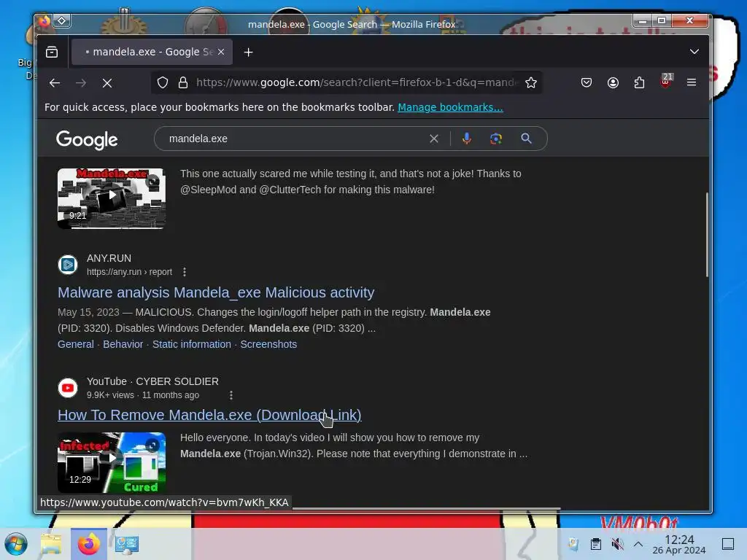Click the YouTube favicon in results

coord(68,388)
